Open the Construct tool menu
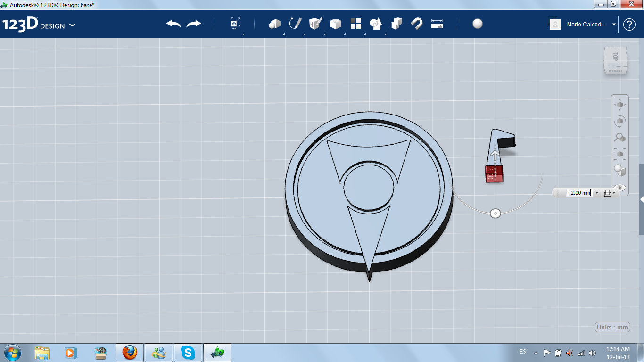This screenshot has width=644, height=362. click(x=315, y=24)
